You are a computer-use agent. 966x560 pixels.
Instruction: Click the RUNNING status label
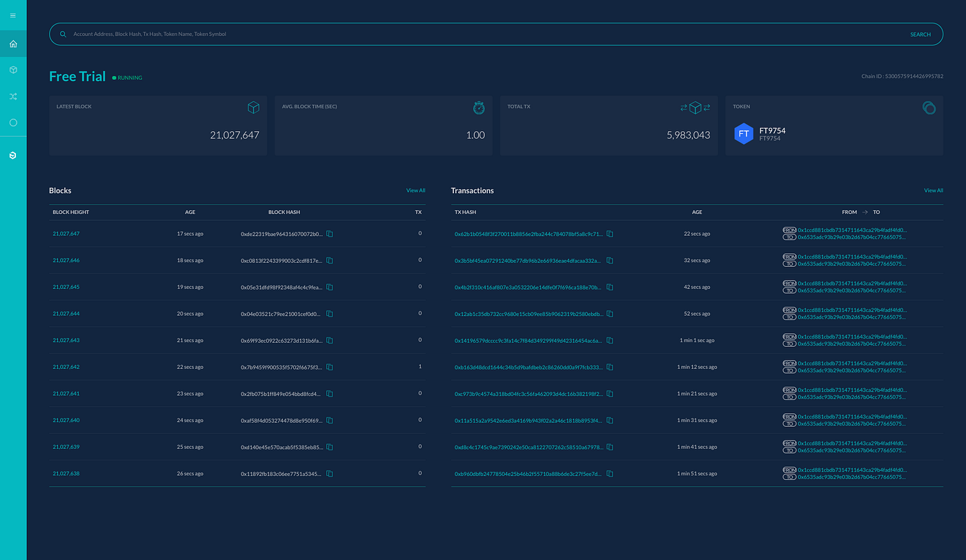pyautogui.click(x=130, y=78)
